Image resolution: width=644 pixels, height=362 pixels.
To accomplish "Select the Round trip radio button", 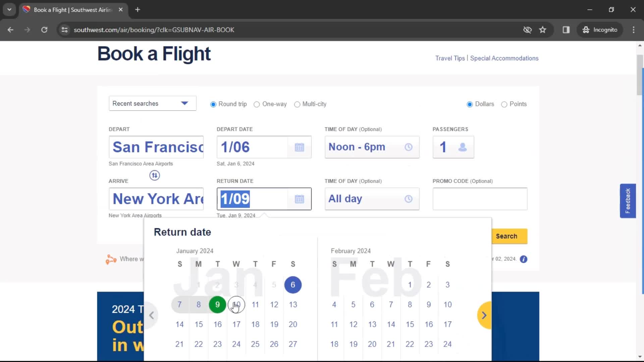I will coord(213,104).
